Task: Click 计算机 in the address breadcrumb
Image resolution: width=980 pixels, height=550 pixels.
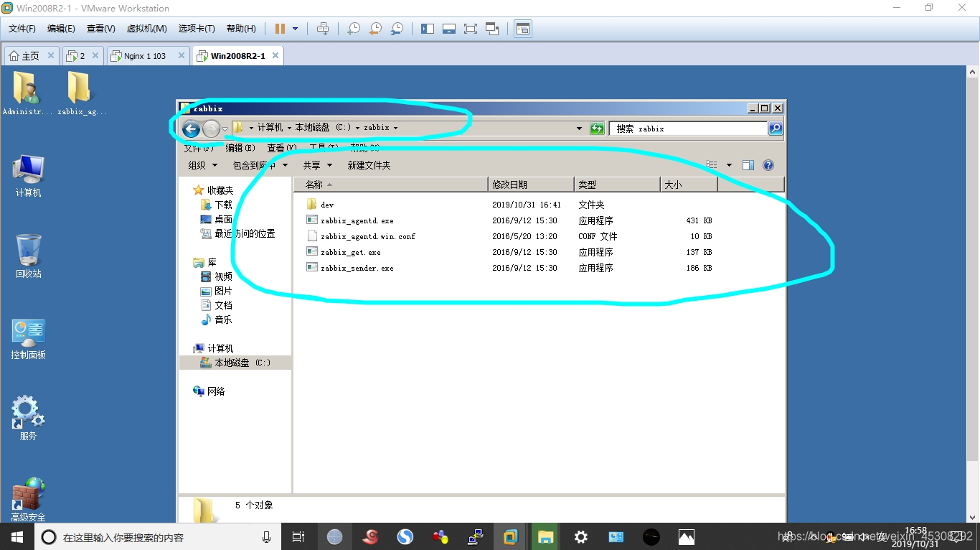Action: [x=270, y=128]
